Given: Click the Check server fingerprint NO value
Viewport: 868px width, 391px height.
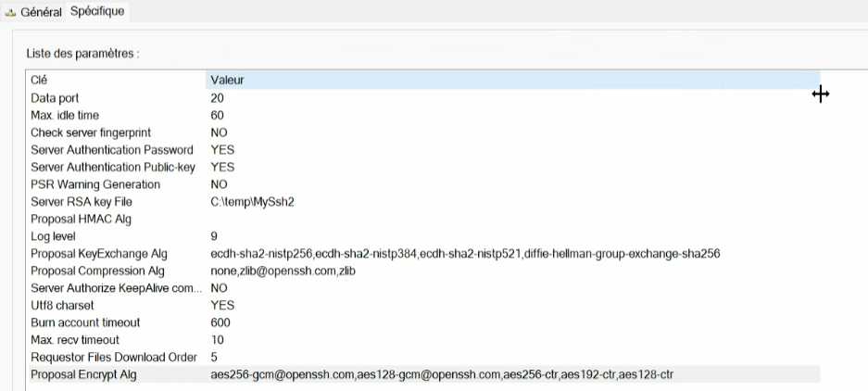Looking at the screenshot, I should tap(219, 132).
